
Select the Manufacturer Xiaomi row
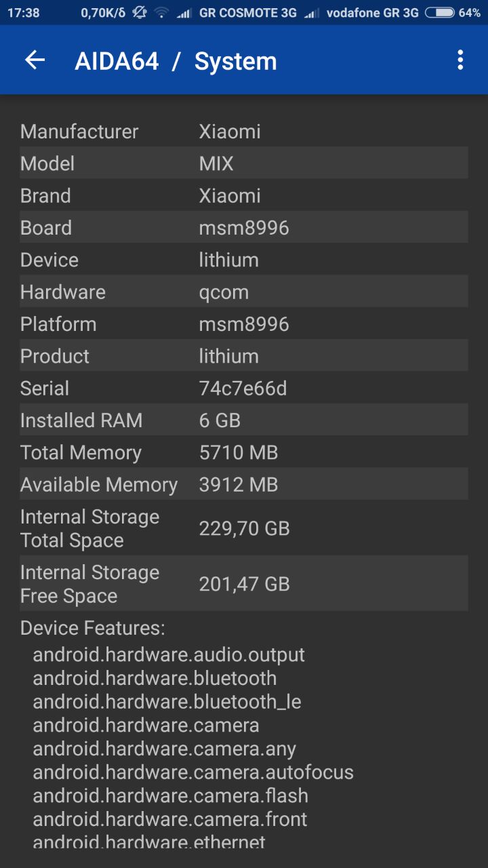243,131
